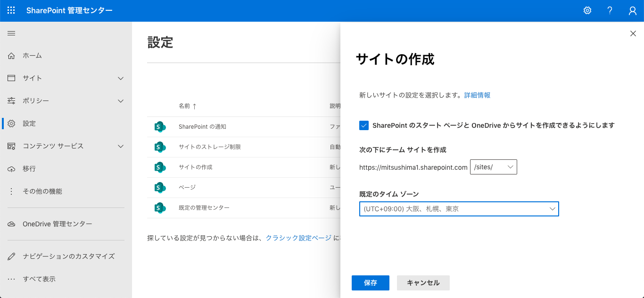Screen dimensions: 644x298
Task: Click the content services icon
Action: [12, 146]
